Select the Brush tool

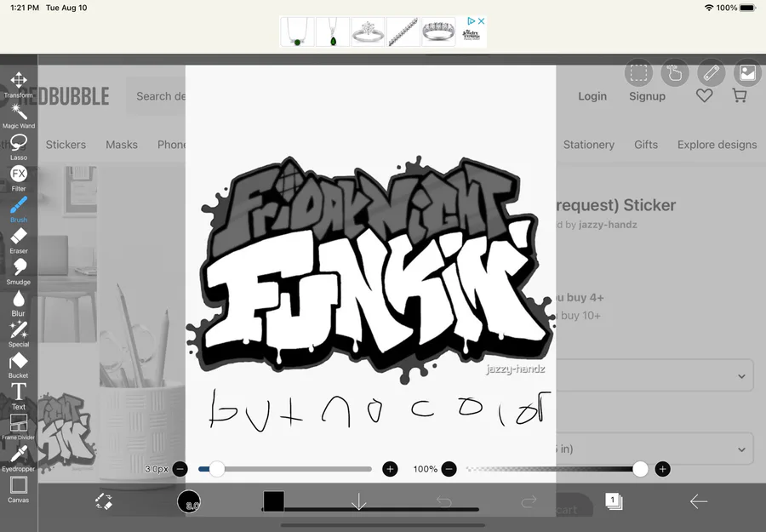tap(19, 209)
